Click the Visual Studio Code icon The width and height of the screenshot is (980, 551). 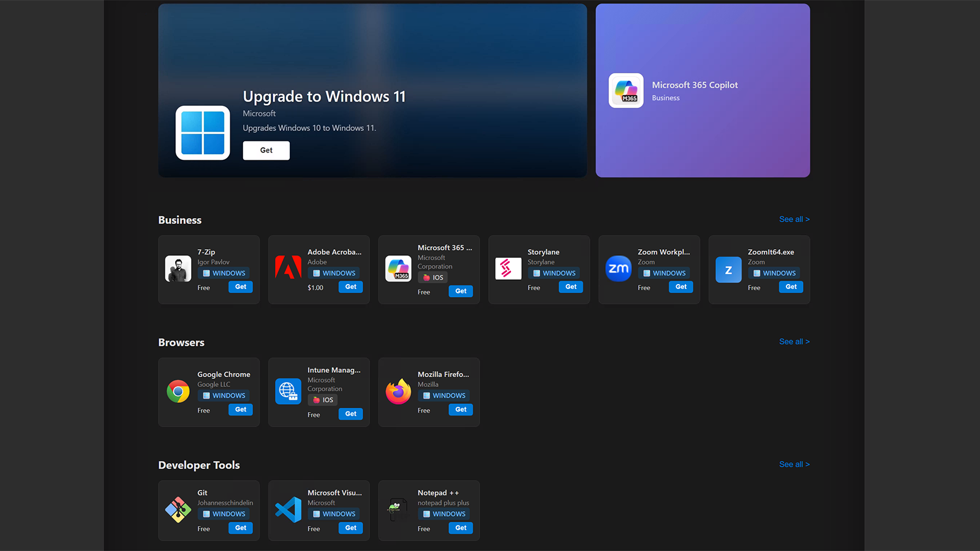(288, 509)
